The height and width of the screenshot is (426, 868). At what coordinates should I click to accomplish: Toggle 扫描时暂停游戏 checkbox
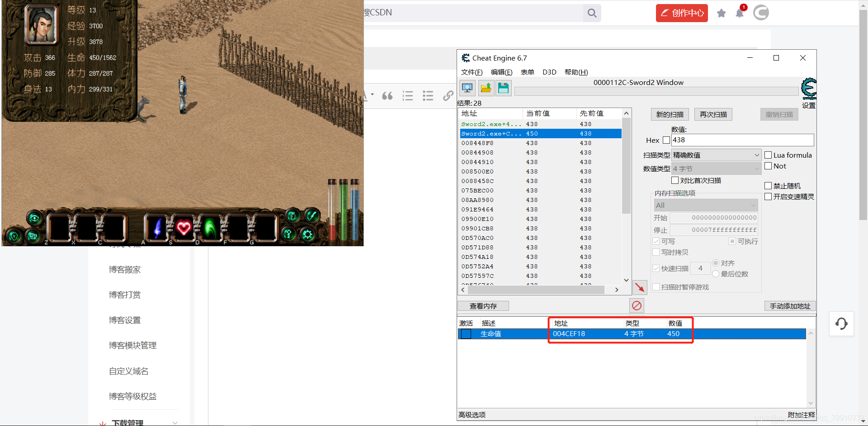click(656, 287)
